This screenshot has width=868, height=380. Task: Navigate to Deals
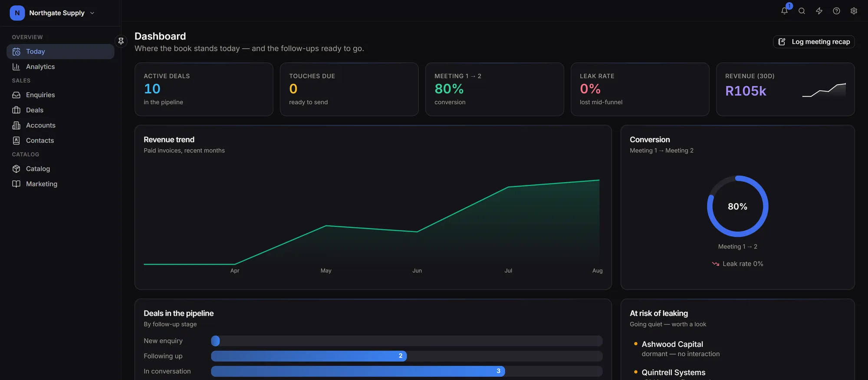point(60,110)
